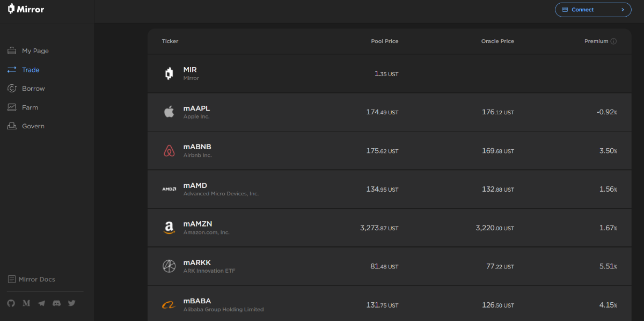Click the Premium info icon
Image resolution: width=644 pixels, height=321 pixels.
(613, 41)
